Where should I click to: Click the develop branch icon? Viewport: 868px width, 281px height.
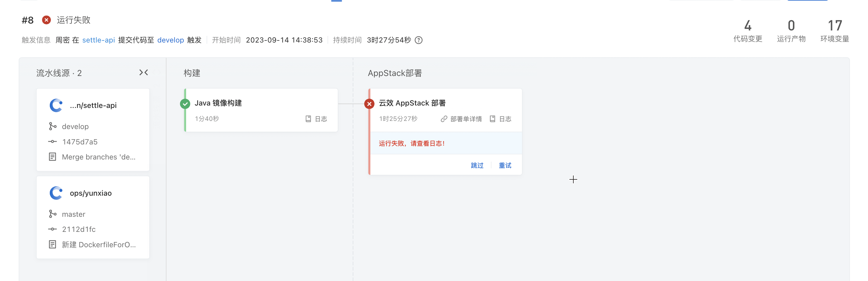coord(52,126)
